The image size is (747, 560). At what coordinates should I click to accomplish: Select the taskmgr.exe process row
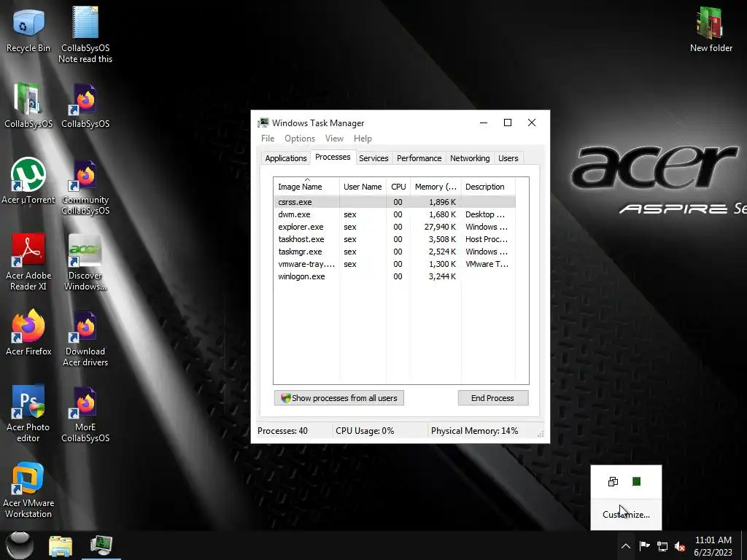tap(395, 252)
